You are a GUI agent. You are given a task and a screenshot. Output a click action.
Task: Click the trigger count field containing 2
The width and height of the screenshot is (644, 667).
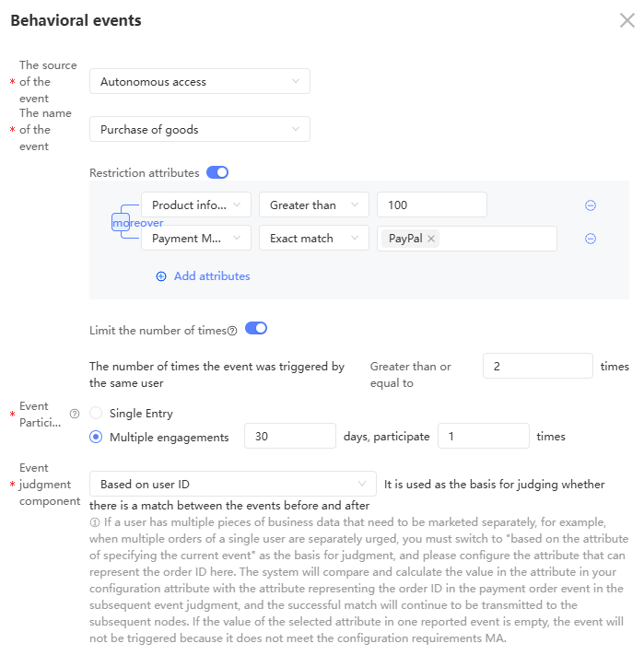tap(537, 366)
